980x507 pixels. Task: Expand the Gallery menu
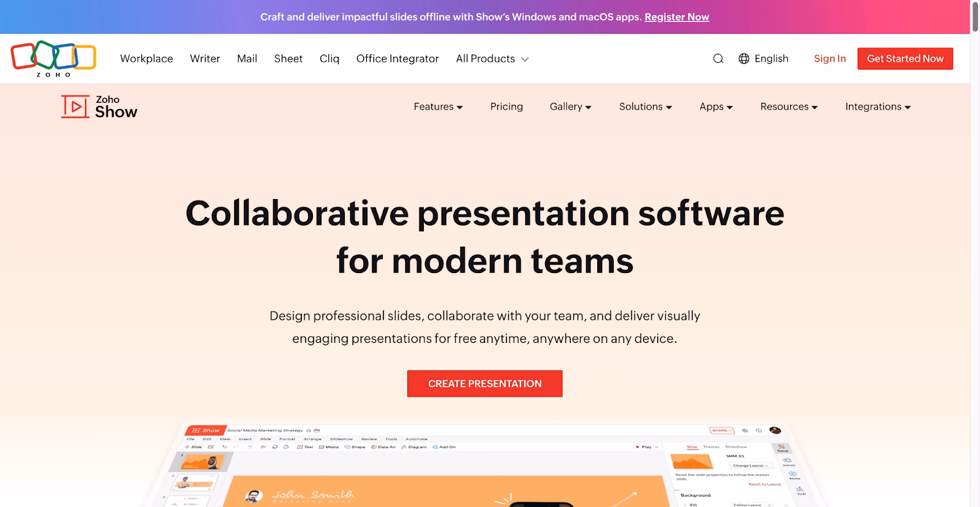pos(570,107)
